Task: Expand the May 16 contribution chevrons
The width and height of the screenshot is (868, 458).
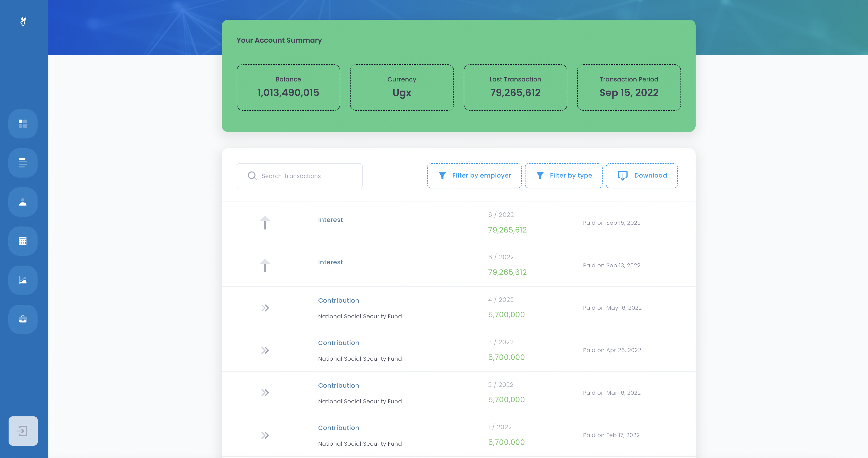Action: click(265, 308)
